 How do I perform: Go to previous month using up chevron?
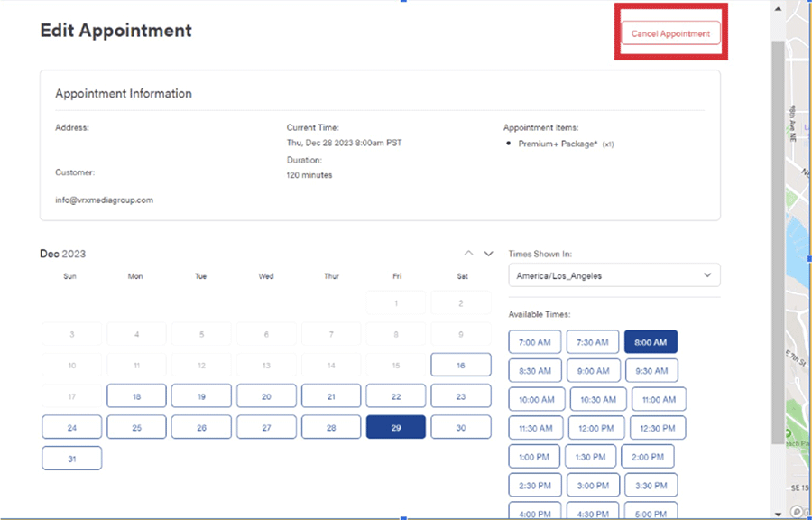pos(468,254)
